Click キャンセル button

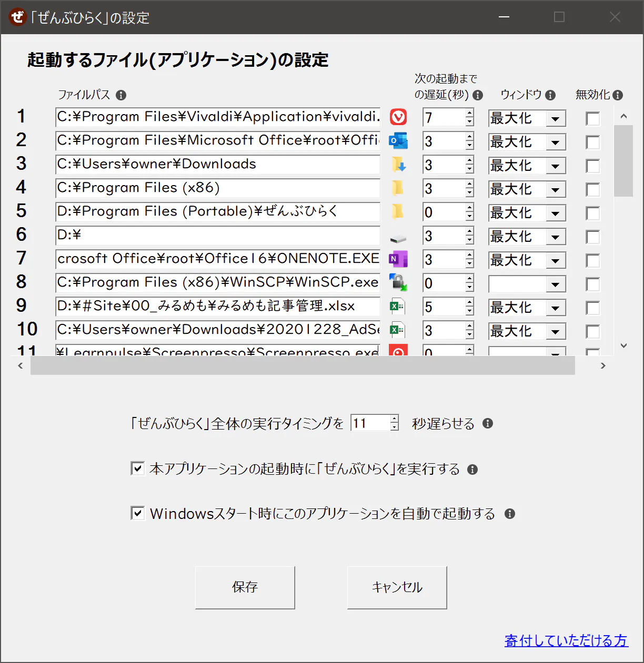pos(397,587)
